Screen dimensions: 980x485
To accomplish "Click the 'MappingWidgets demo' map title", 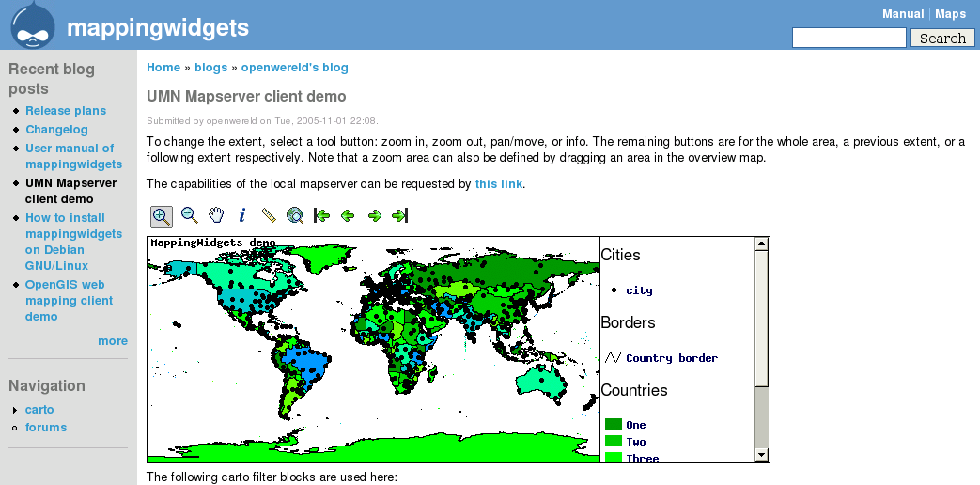I will point(213,242).
